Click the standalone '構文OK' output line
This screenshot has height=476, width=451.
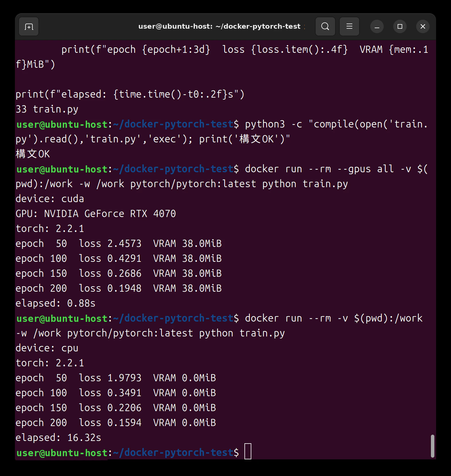[x=33, y=154]
